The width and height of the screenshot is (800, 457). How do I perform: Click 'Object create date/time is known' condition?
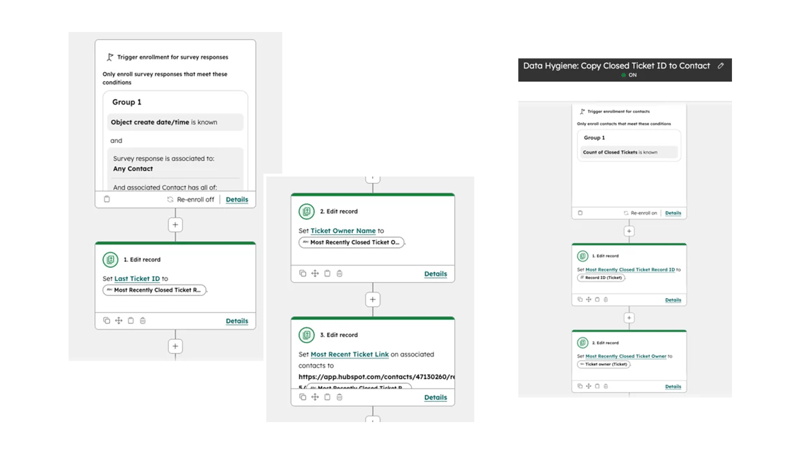point(175,122)
